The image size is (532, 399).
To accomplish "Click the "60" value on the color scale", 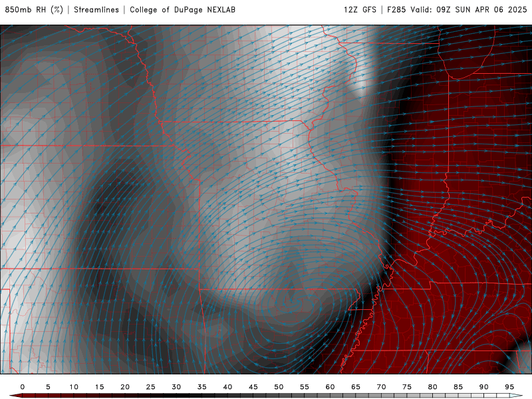I will [330, 387].
